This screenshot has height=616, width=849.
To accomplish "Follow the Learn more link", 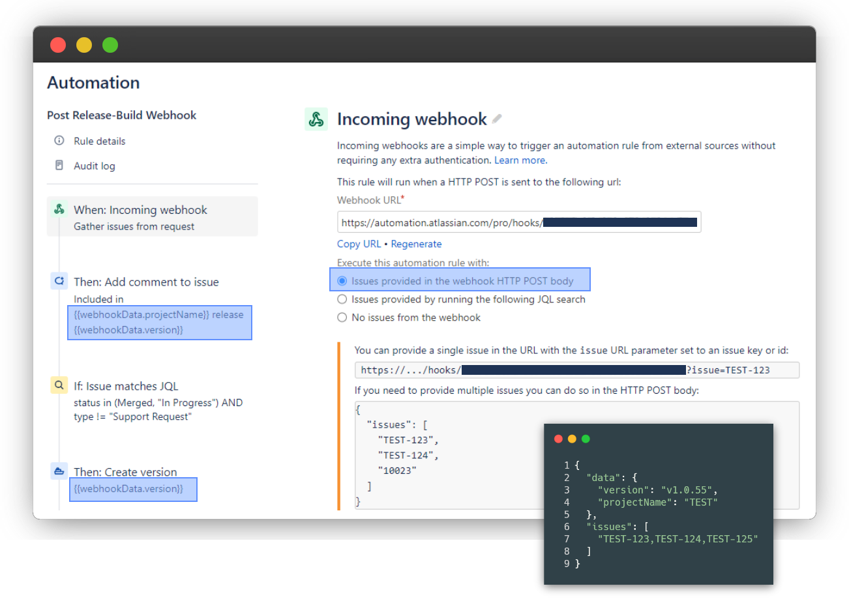I will pyautogui.click(x=520, y=160).
